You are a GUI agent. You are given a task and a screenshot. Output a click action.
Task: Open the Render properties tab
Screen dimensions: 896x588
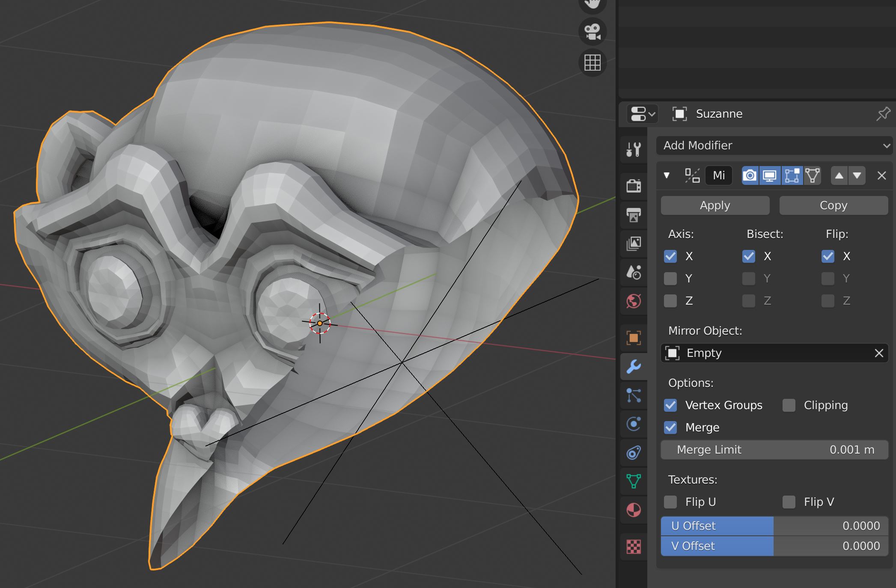click(x=634, y=186)
